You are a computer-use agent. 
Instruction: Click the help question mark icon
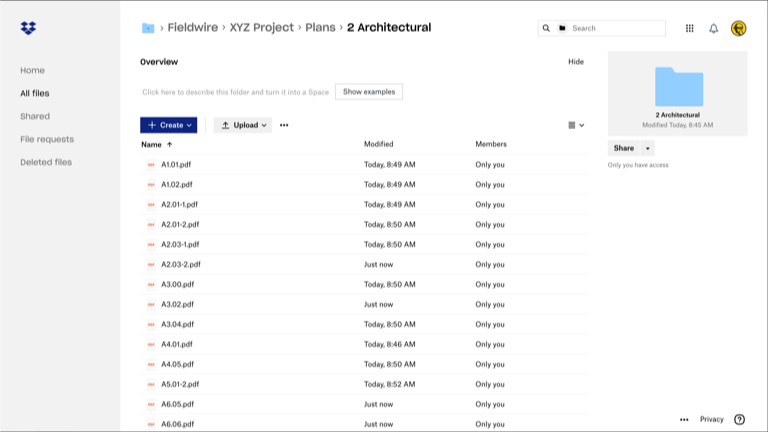point(740,419)
